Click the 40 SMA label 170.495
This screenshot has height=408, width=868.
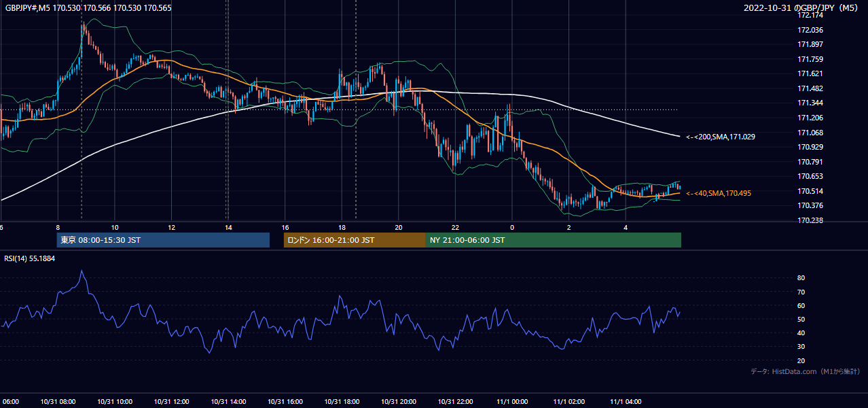[719, 193]
